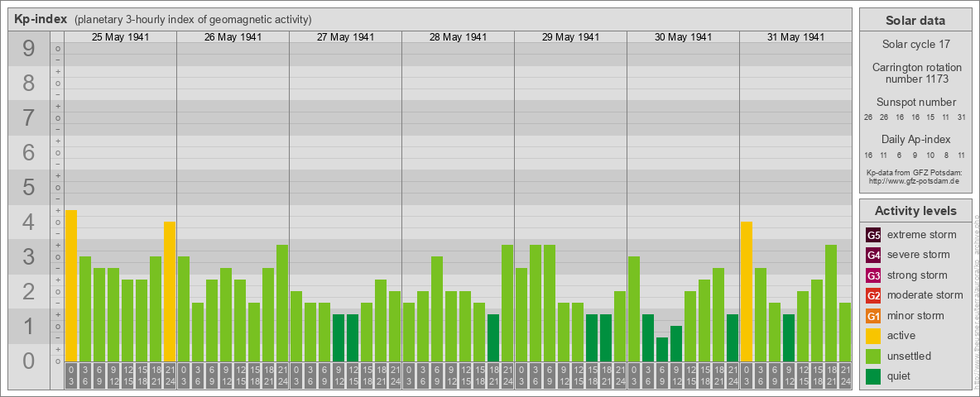
Task: Click the G4 severe storm badge
Action: pyautogui.click(x=873, y=256)
